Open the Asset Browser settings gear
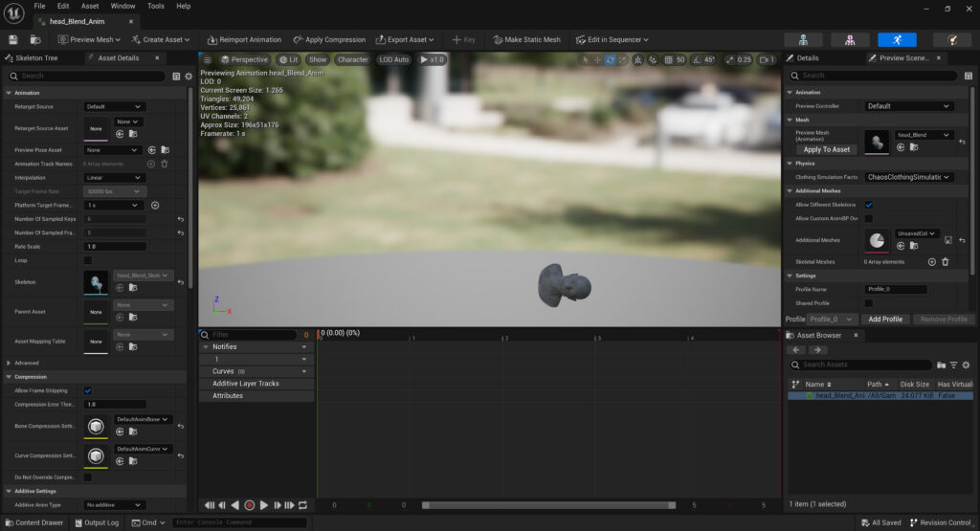980x531 pixels. [x=966, y=365]
